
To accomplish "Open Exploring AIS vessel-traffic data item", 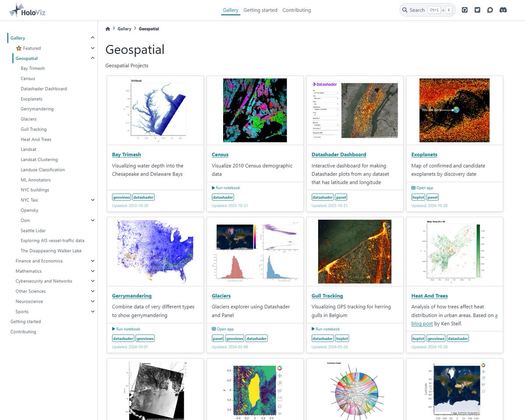I will (x=52, y=241).
